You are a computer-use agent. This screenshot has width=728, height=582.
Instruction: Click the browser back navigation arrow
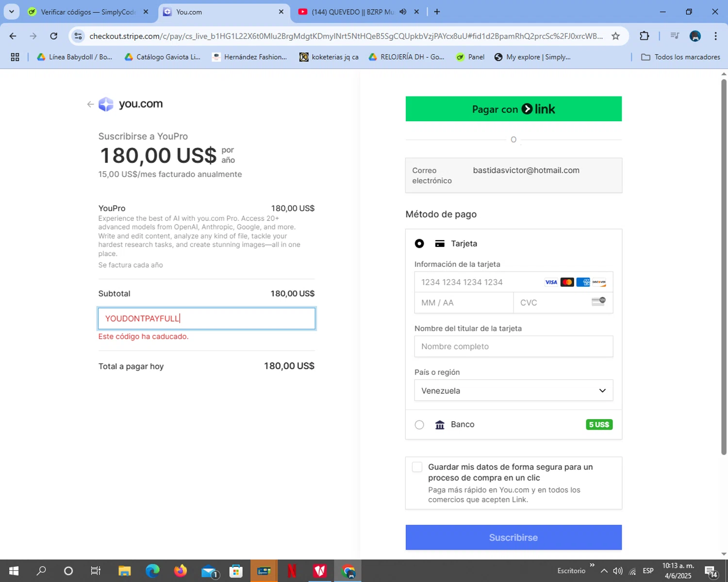pyautogui.click(x=13, y=36)
